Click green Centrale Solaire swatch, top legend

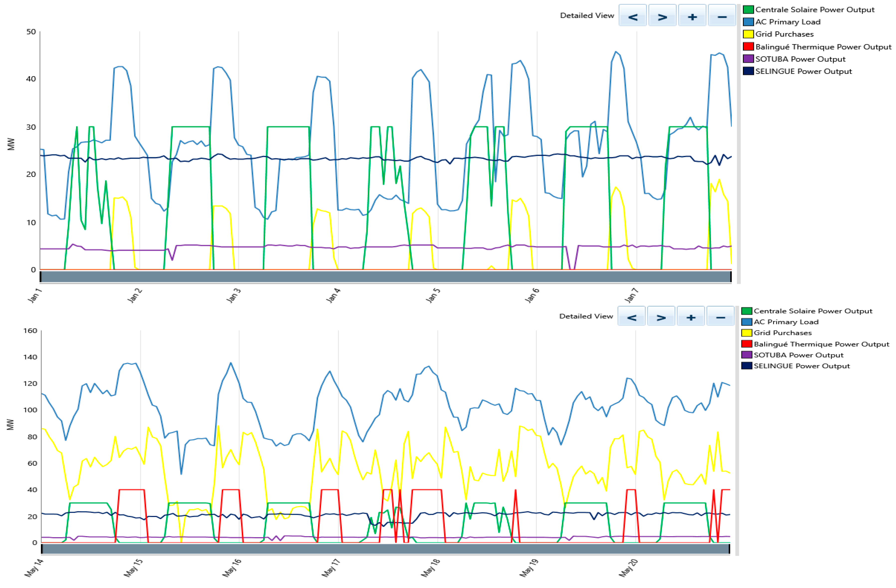pos(748,10)
